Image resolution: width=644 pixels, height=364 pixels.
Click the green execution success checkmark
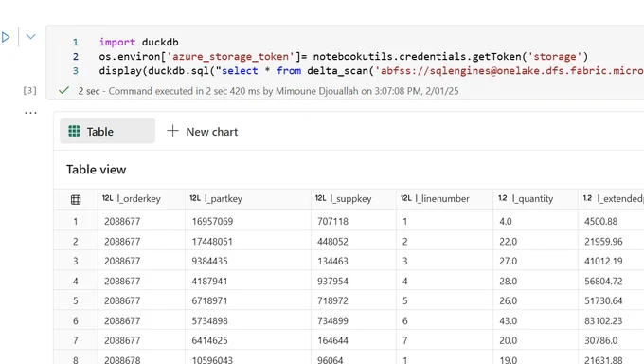click(63, 90)
